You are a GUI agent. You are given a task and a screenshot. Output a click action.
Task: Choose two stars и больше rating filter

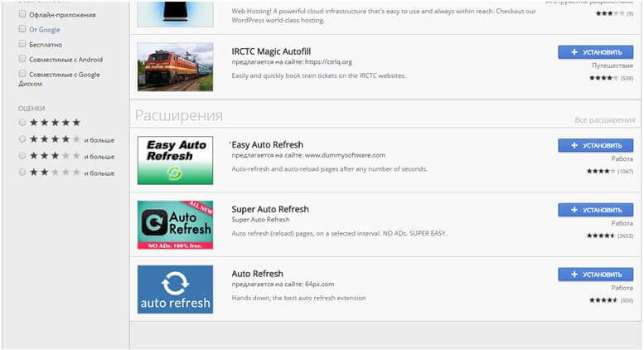pos(22,173)
